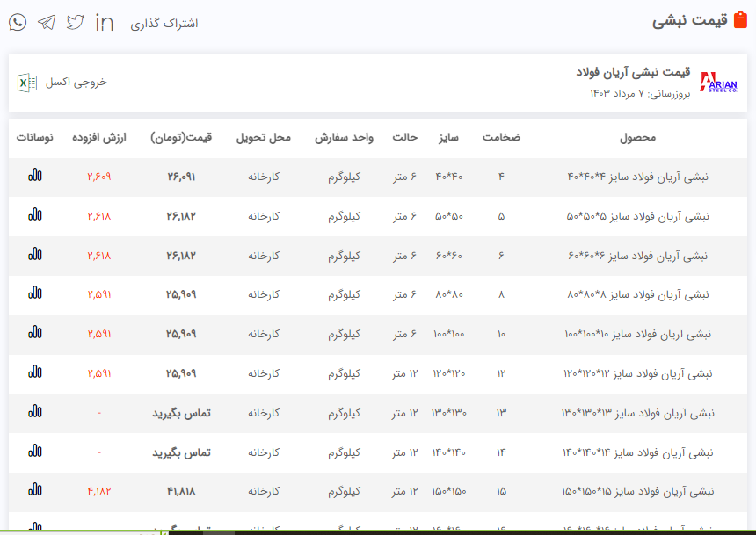Image resolution: width=756 pixels, height=535 pixels.
Task: Open fluctuation chart for 130*130 angle row
Action: tap(35, 413)
